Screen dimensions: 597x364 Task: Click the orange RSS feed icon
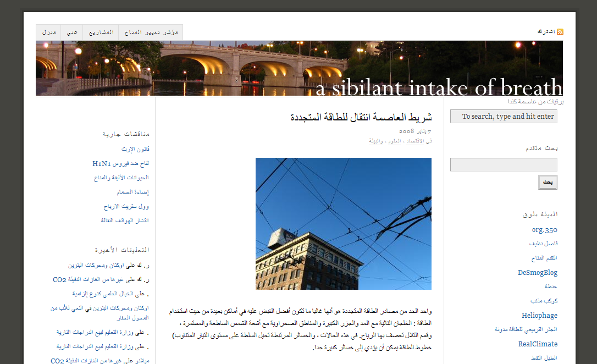[560, 32]
